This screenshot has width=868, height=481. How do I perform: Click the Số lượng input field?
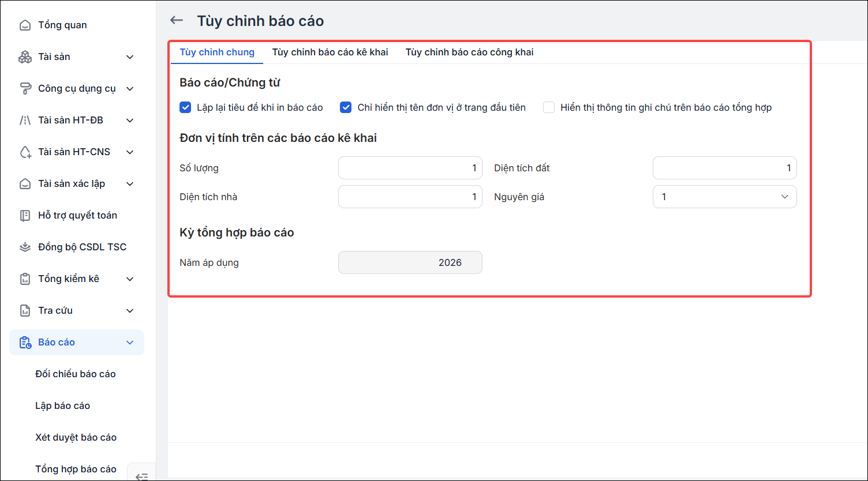coord(410,168)
